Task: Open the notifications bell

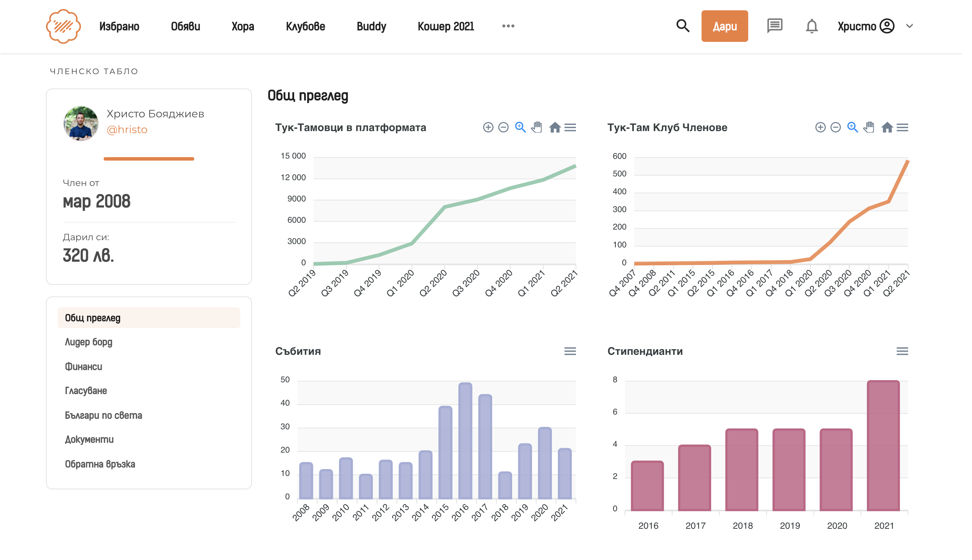Action: [x=811, y=26]
